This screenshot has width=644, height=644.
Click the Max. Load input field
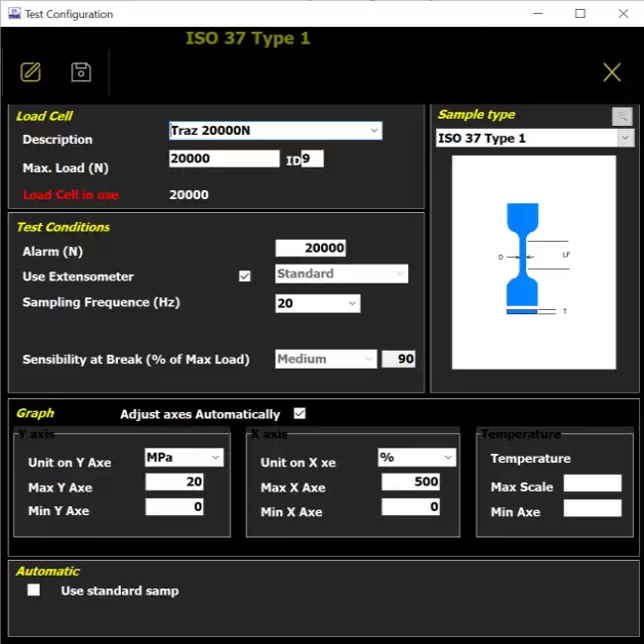[224, 159]
